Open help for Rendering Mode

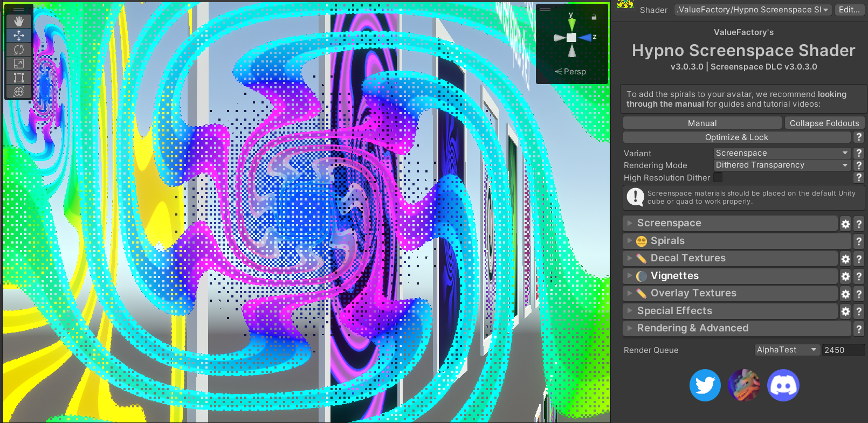859,165
